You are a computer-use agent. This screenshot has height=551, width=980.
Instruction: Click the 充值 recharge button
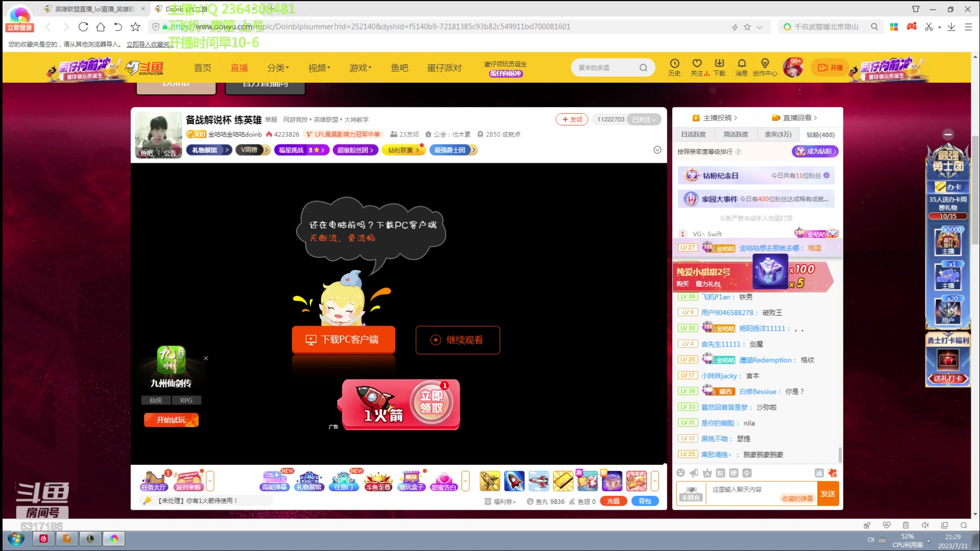[x=614, y=502]
